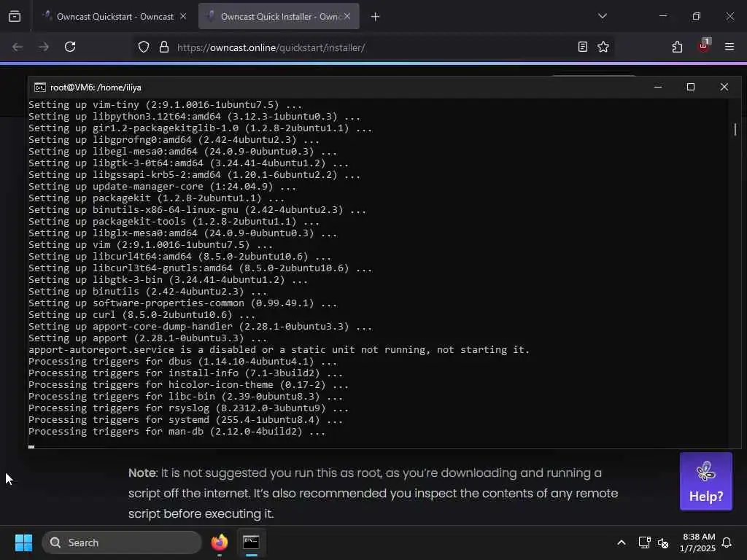Open the Windows Start menu
747x560 pixels.
tap(23, 542)
